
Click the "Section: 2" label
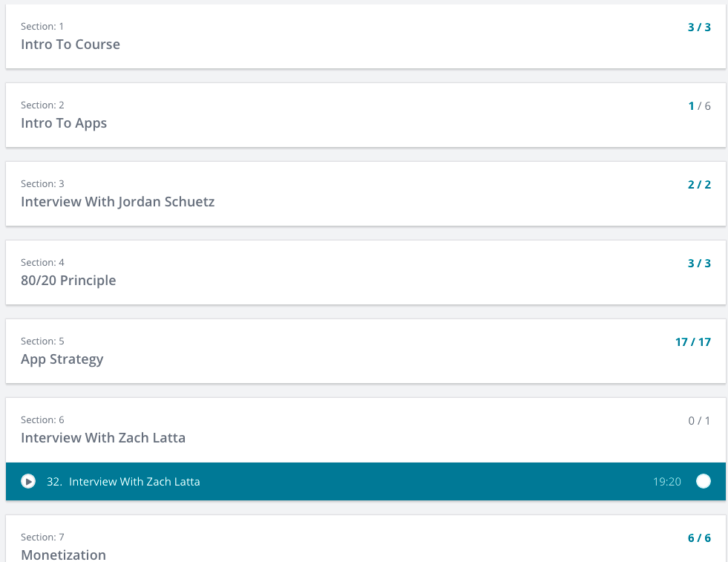pyautogui.click(x=42, y=105)
